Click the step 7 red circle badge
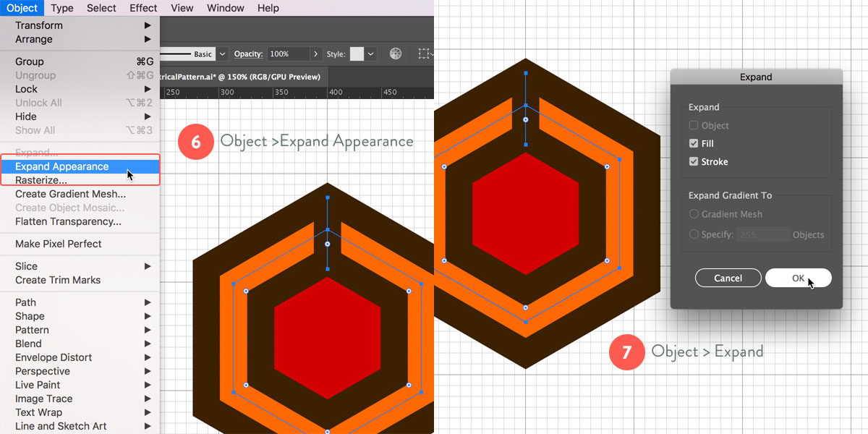 [626, 352]
